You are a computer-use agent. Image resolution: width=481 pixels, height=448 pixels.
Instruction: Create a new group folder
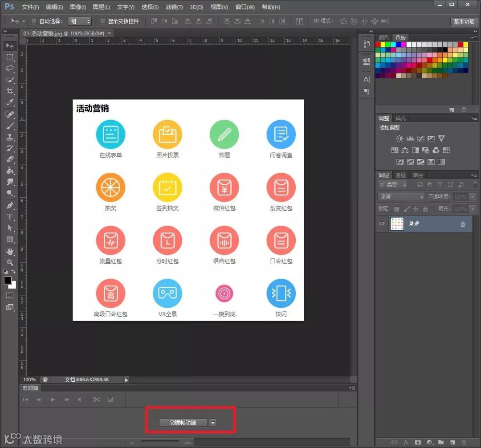tap(441, 442)
